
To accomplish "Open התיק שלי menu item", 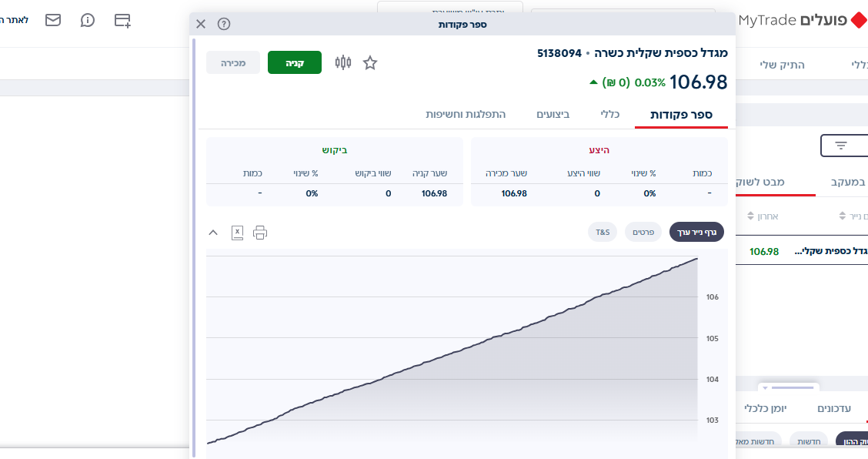I will click(x=782, y=65).
